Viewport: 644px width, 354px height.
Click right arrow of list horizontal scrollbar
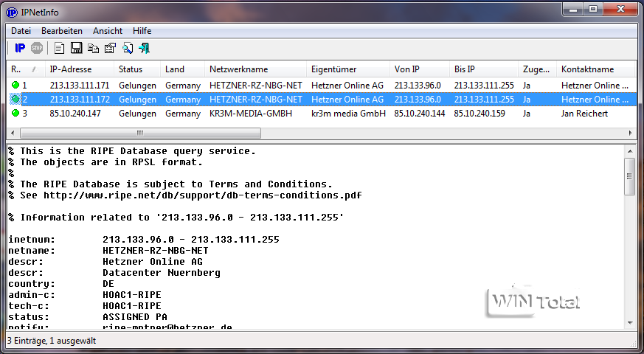631,133
